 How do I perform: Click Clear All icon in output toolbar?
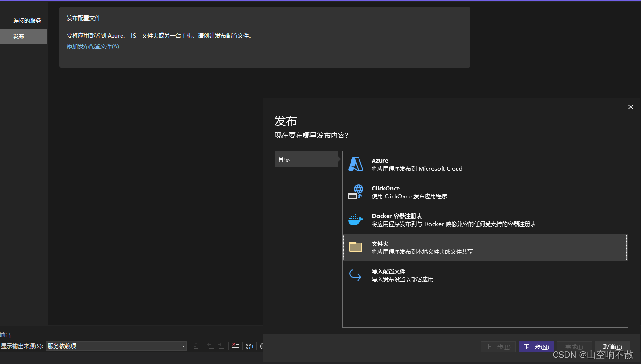[x=236, y=346]
